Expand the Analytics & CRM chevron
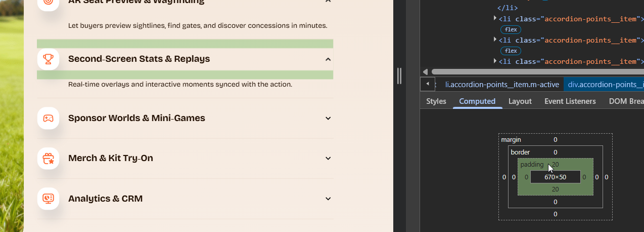This screenshot has height=232, width=644. pos(328,199)
